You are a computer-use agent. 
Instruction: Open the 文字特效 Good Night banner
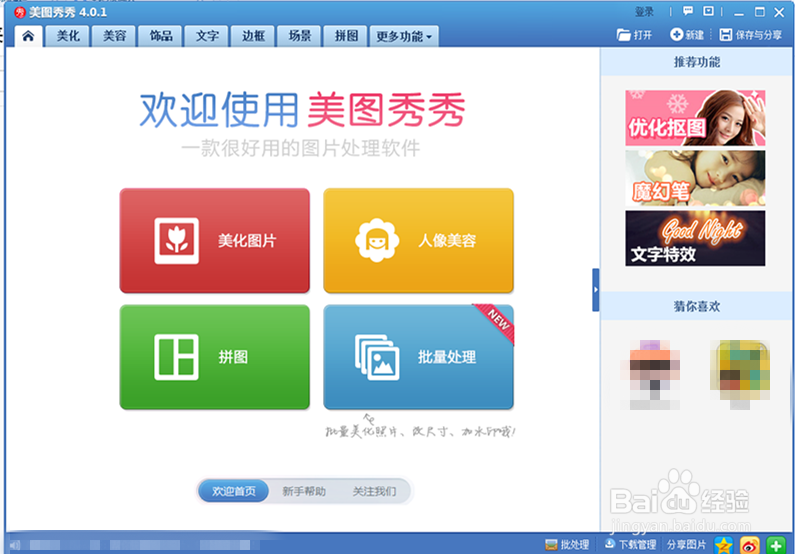click(695, 238)
